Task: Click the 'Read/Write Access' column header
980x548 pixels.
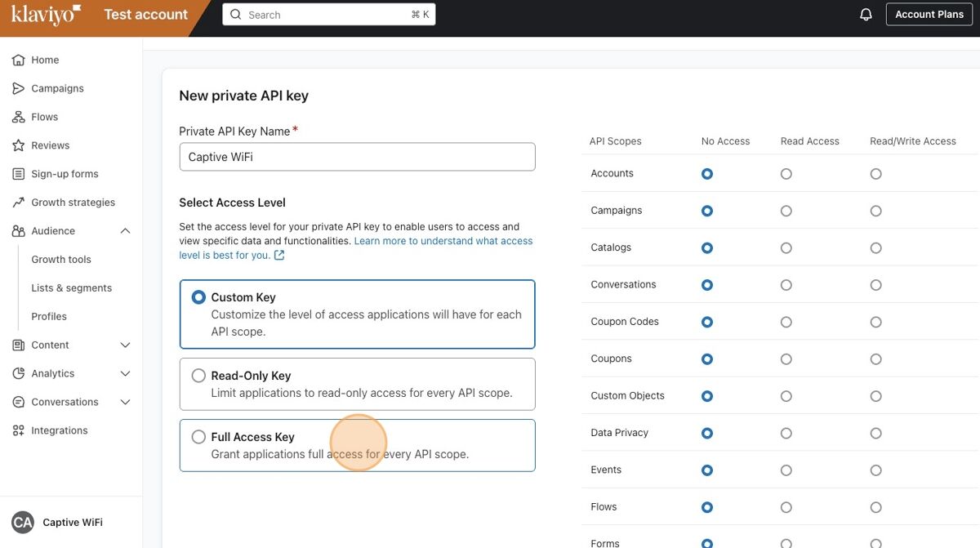Action: click(x=913, y=141)
